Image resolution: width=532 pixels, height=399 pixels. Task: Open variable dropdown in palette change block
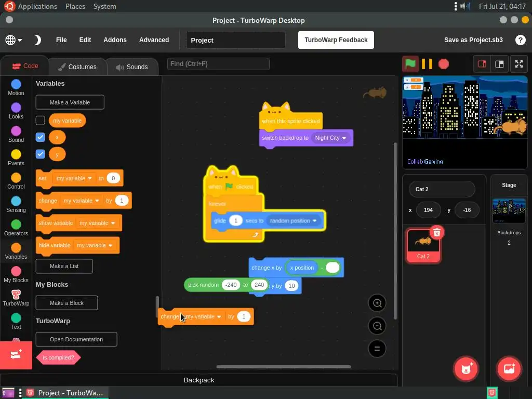pos(81,201)
